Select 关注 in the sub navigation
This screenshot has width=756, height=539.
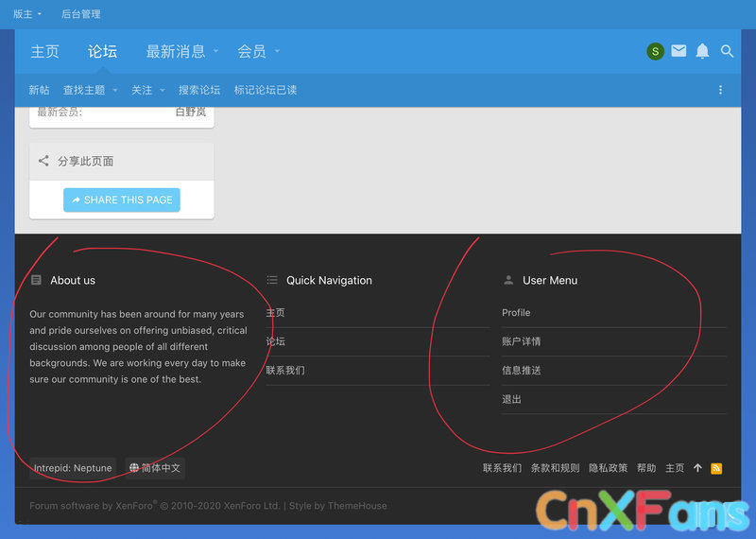click(142, 90)
